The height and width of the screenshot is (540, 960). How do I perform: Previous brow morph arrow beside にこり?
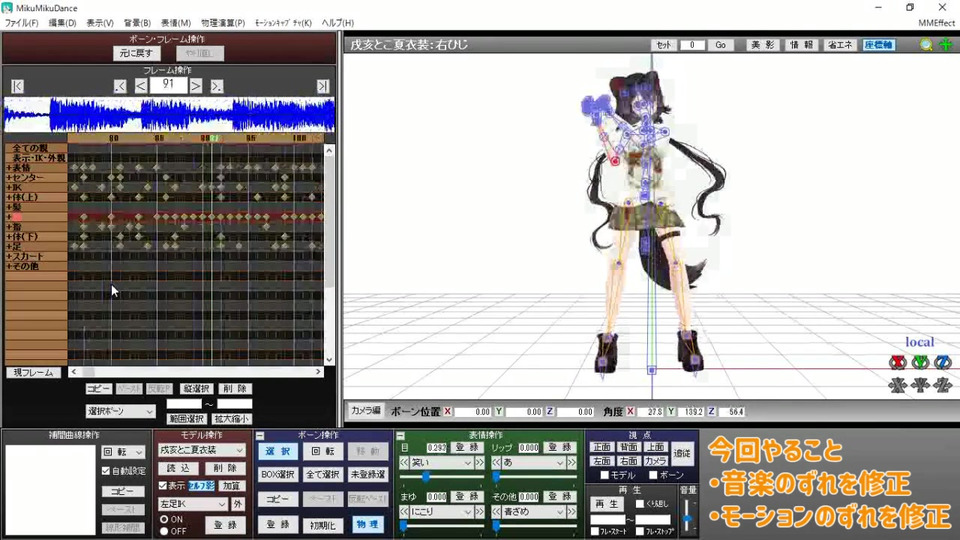[x=404, y=511]
